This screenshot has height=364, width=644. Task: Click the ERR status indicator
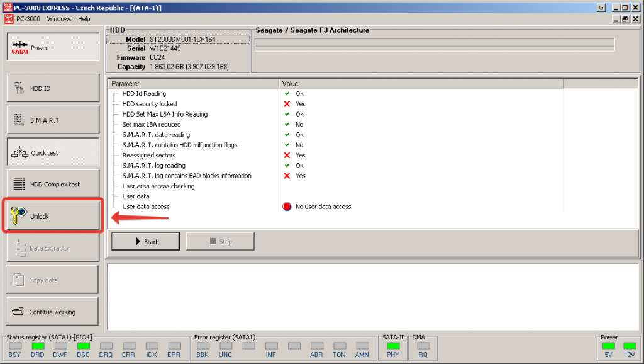click(175, 346)
